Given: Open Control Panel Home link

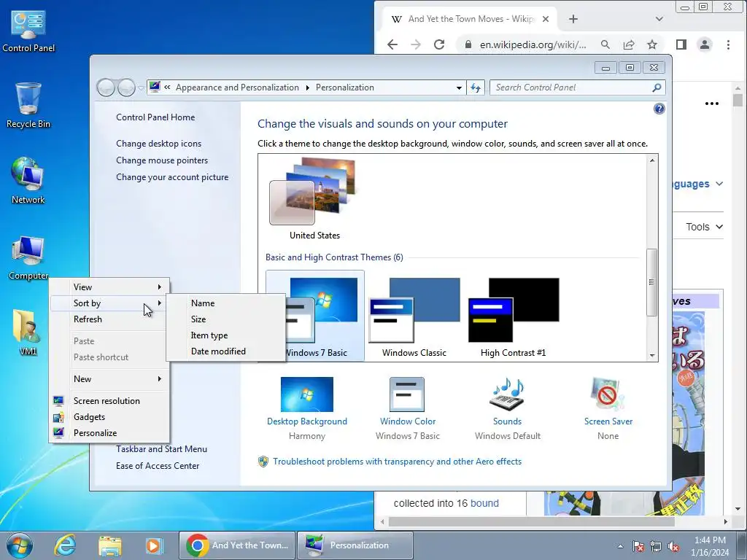Looking at the screenshot, I should pyautogui.click(x=155, y=117).
